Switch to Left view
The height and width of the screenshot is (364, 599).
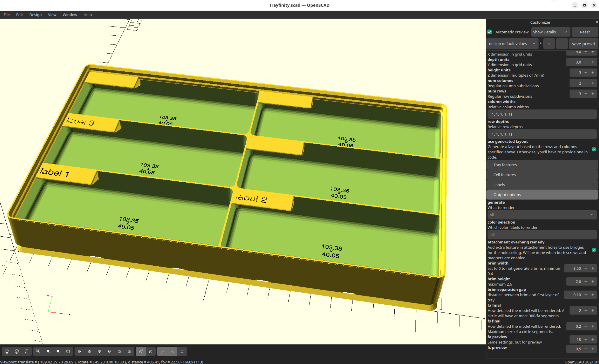click(109, 351)
